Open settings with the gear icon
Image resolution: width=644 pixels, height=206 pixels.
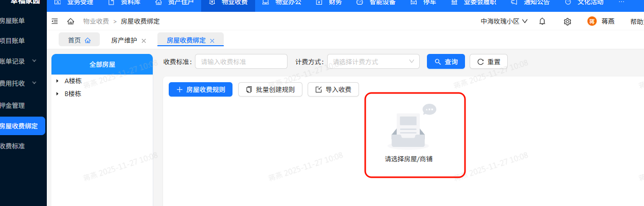point(567,22)
